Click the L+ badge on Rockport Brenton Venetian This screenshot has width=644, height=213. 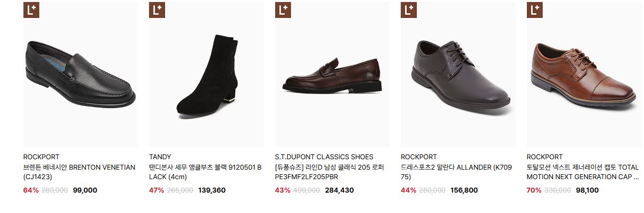(x=31, y=10)
